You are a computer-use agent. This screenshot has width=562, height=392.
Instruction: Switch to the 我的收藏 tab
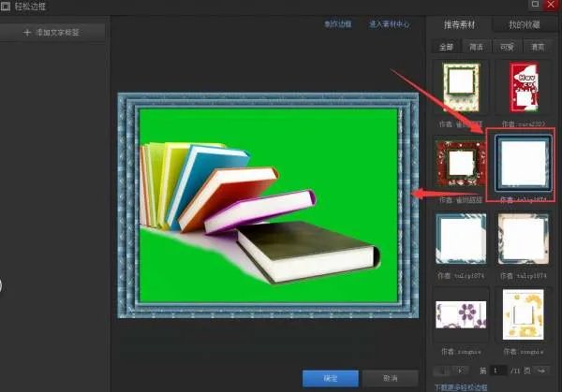coord(525,24)
